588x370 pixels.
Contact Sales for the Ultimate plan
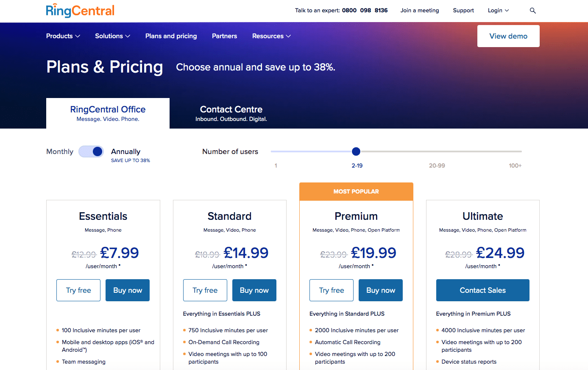click(x=482, y=290)
